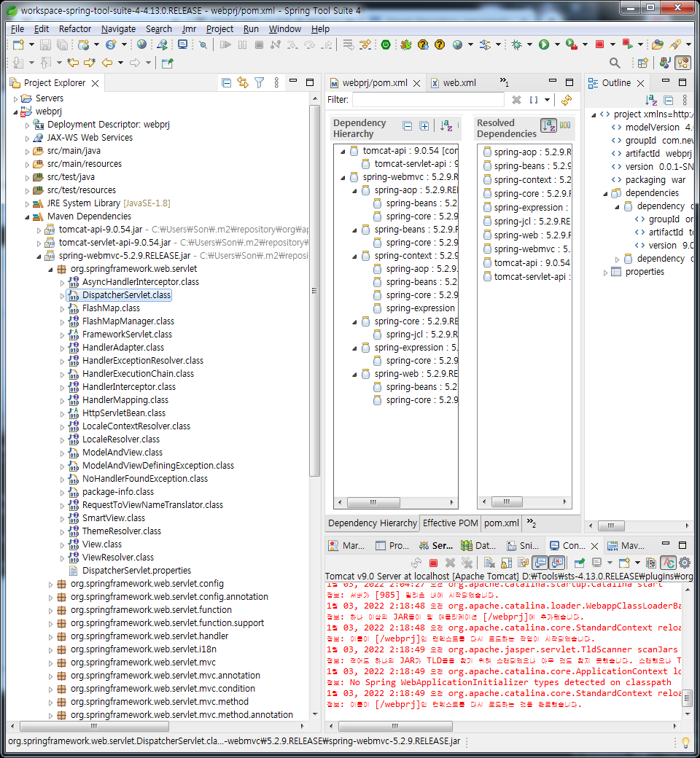Click the red Terminate toolbar icon
The width and height of the screenshot is (700, 758).
coord(599,45)
